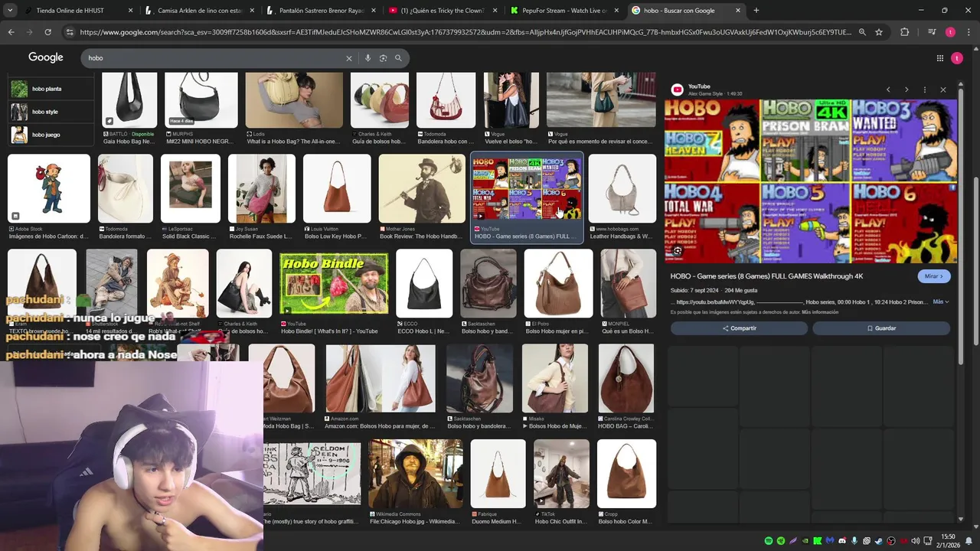Click the Kick tray icon
Viewport: 980px width, 551px height.
tap(818, 541)
